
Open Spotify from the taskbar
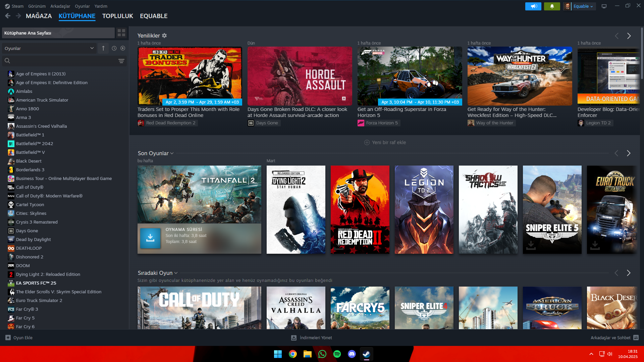click(x=337, y=354)
